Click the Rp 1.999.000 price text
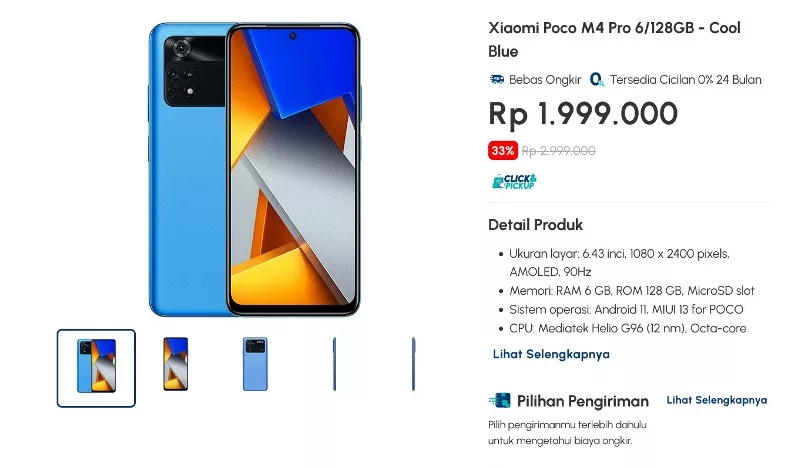The height and width of the screenshot is (468, 800). pyautogui.click(x=583, y=114)
